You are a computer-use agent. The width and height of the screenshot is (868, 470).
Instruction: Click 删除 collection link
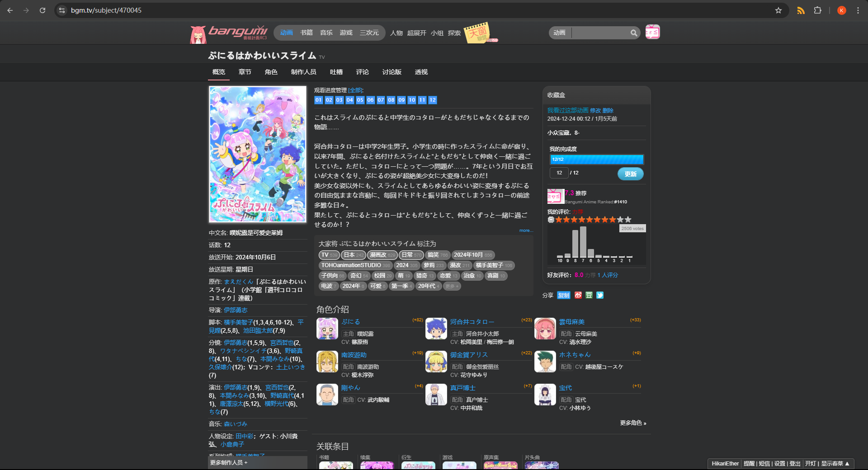(608, 110)
